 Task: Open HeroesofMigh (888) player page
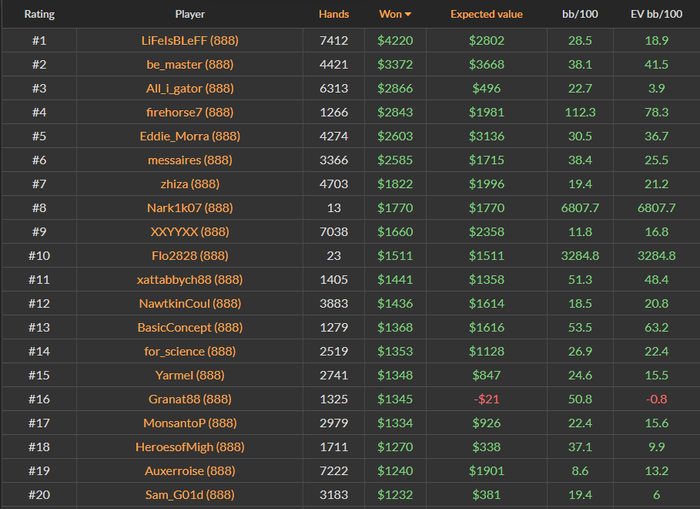(189, 447)
